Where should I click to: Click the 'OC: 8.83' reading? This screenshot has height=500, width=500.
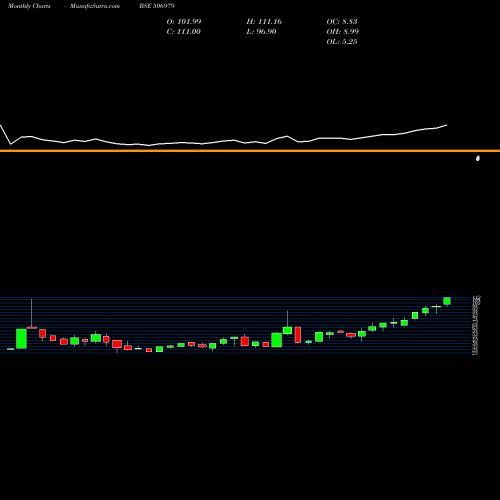coord(342,22)
